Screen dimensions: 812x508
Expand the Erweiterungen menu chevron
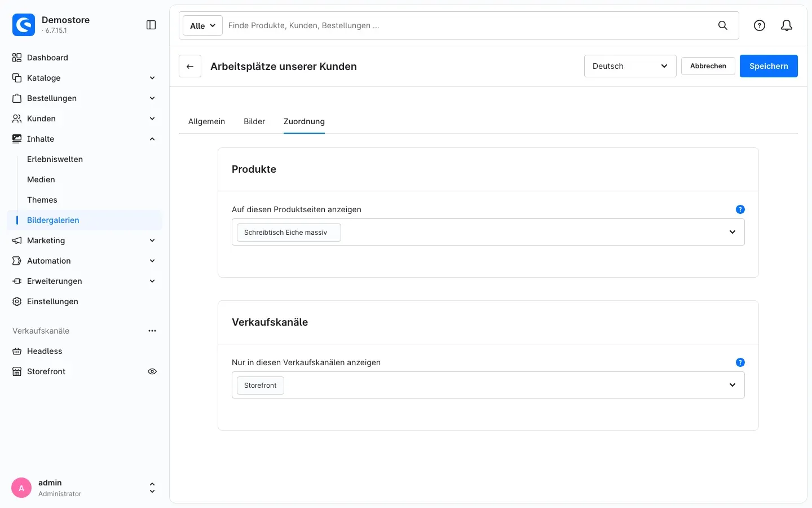[x=152, y=281]
